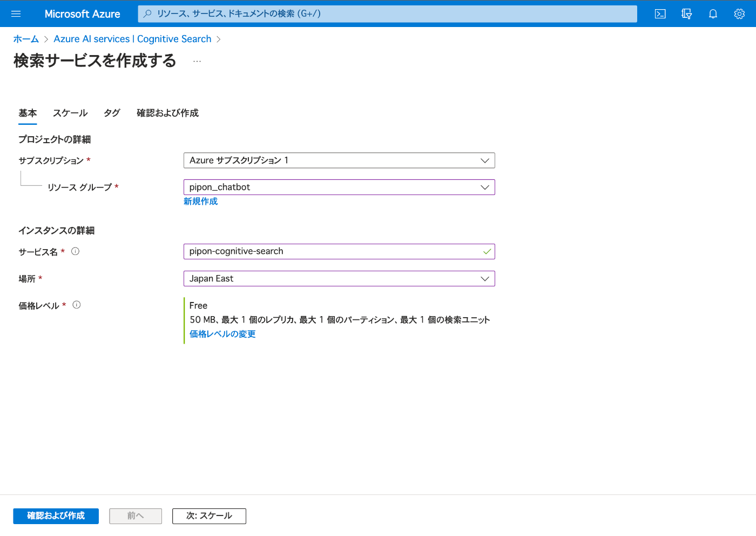The image size is (756, 536).
Task: Expand the リソース グループ dropdown showing pipon_chatbot
Action: click(x=339, y=187)
